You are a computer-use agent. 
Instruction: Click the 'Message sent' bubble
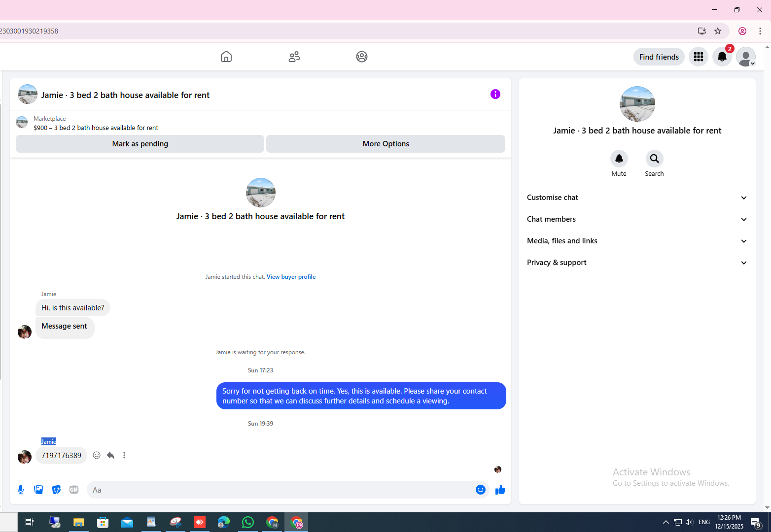pos(65,327)
